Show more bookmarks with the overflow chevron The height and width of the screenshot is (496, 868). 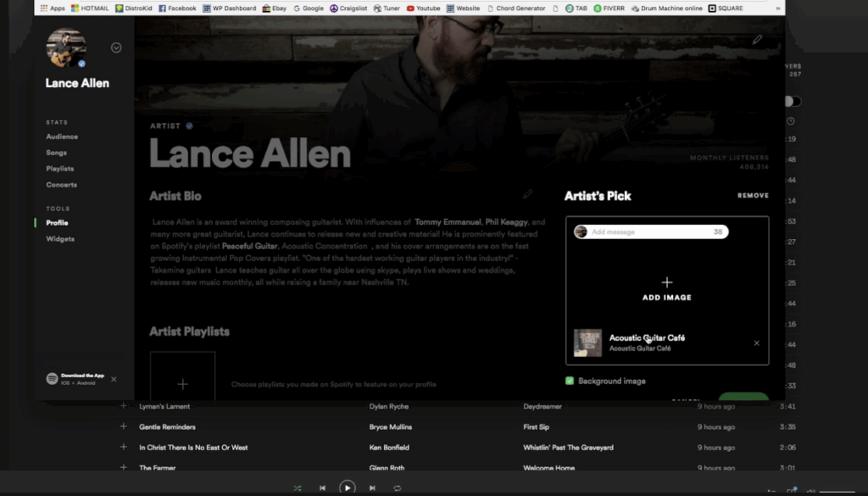778,8
